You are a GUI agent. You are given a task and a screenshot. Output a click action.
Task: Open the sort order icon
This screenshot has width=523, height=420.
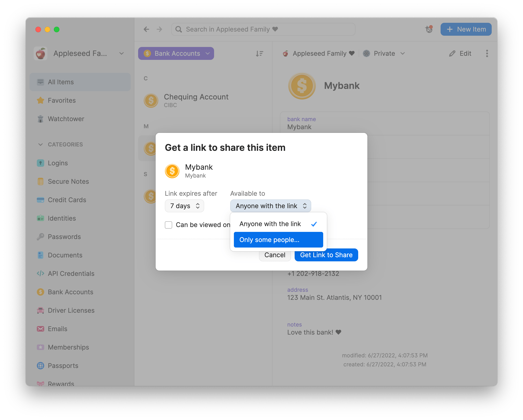pos(260,53)
